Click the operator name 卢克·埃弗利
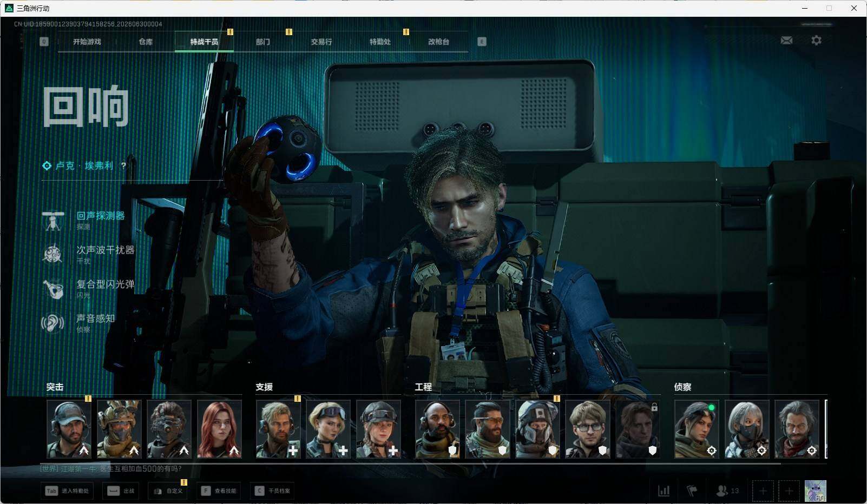The height and width of the screenshot is (504, 867). coord(85,165)
